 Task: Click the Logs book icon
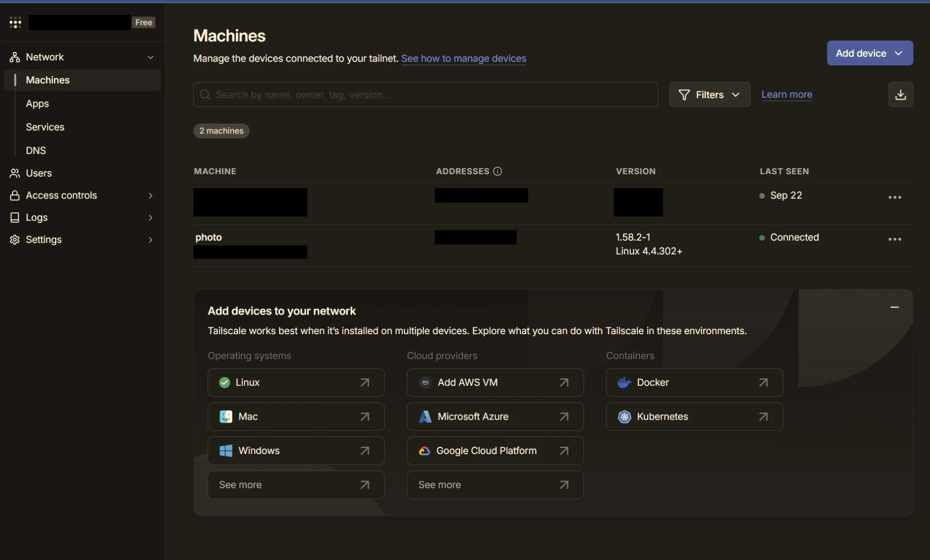[x=15, y=217]
